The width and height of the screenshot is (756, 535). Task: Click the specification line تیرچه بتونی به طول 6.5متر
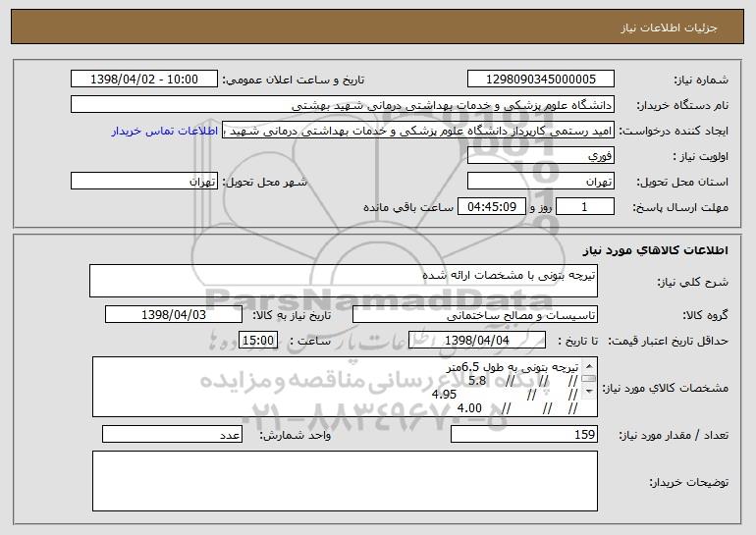point(513,368)
